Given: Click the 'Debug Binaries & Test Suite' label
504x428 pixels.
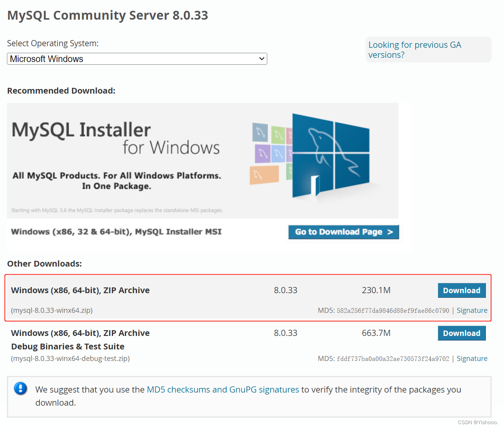Looking at the screenshot, I should click(x=67, y=346).
